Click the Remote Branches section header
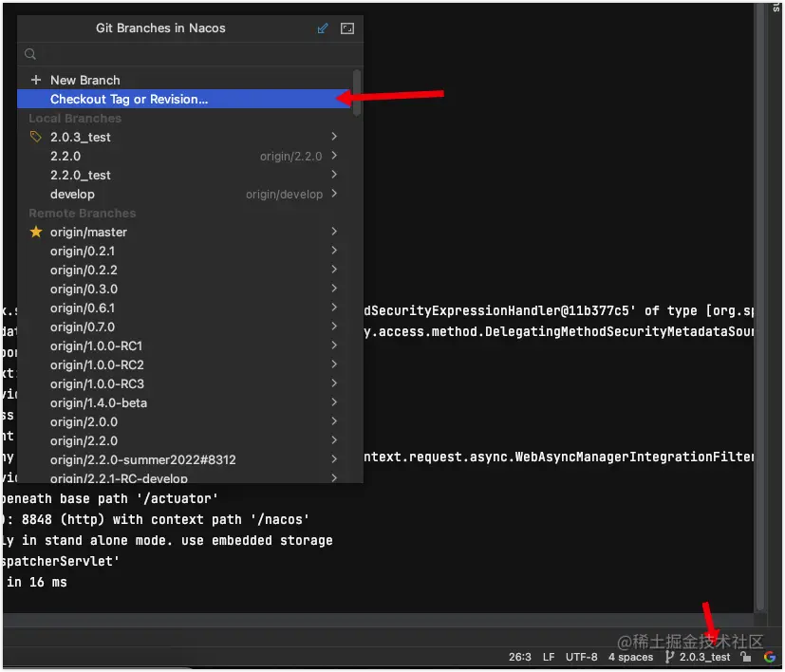Viewport: 785px width, 672px height. [82, 214]
